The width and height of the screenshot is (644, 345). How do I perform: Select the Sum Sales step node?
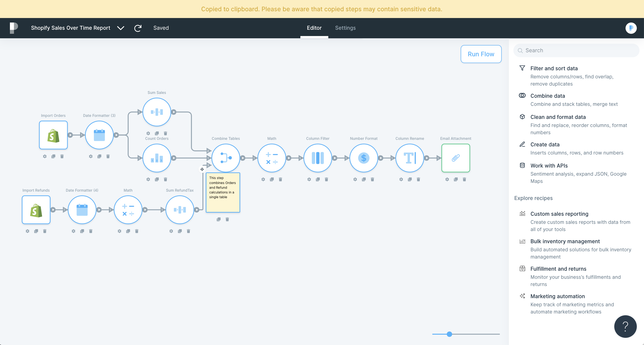coord(157,112)
